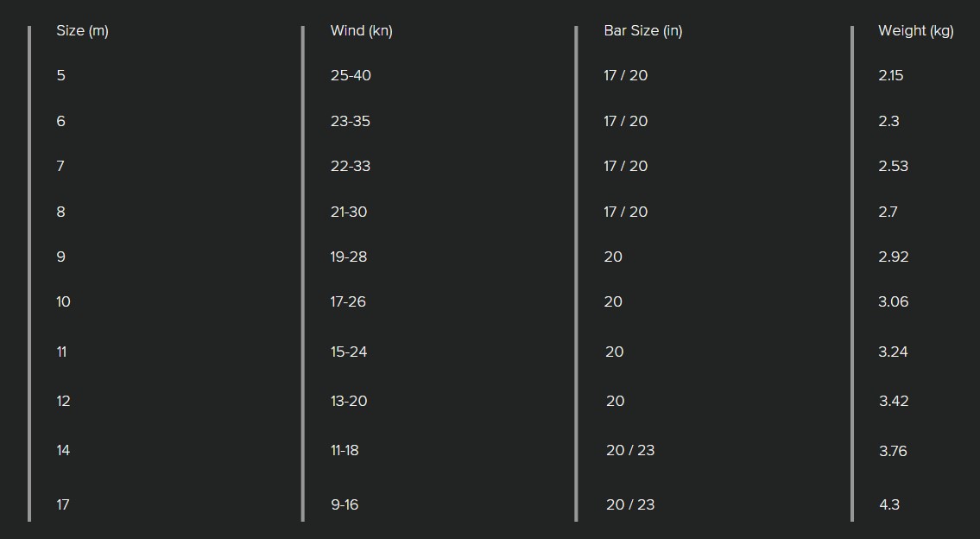Click the 13-20 wind range cell

349,402
